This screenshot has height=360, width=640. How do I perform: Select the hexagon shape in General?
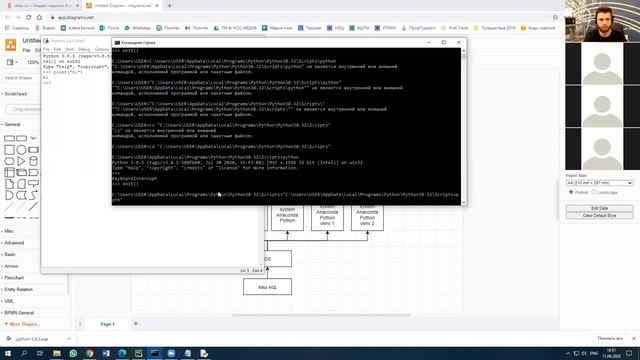[x=9, y=161]
